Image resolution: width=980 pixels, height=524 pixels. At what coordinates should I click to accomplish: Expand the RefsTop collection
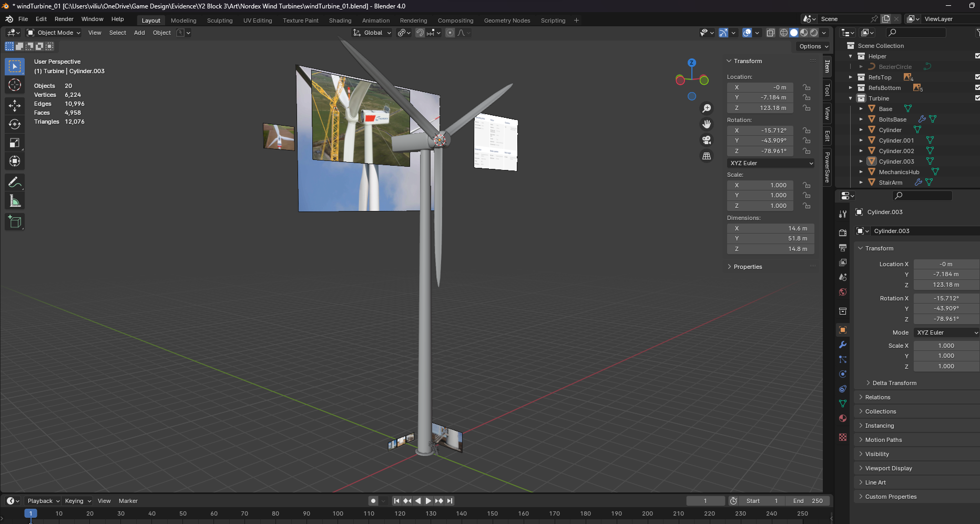coord(851,77)
